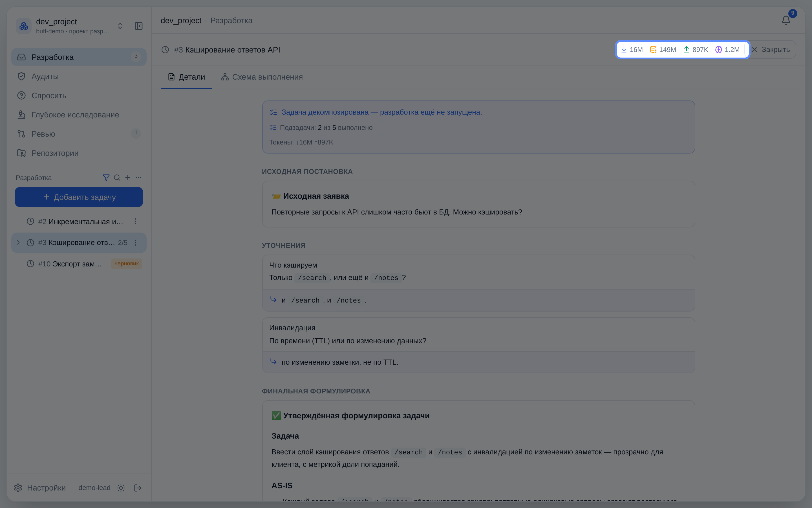
Task: Click Разработка in the breadcrumb
Action: tap(231, 21)
